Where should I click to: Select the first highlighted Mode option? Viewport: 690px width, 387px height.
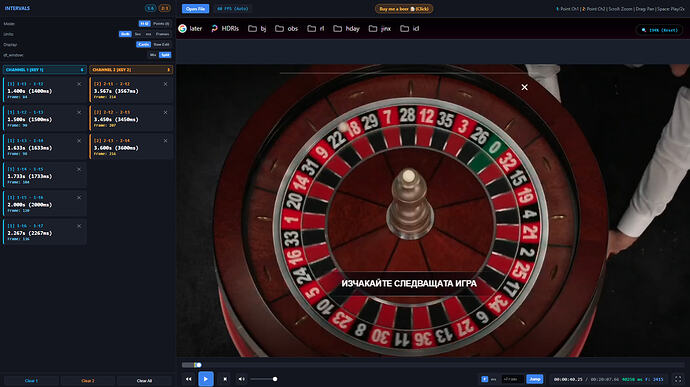click(x=144, y=23)
